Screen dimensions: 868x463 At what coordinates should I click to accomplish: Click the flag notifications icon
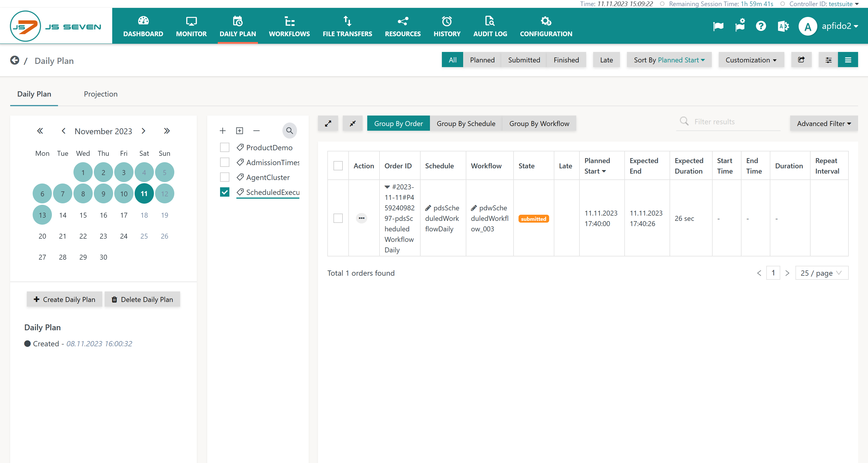(718, 26)
